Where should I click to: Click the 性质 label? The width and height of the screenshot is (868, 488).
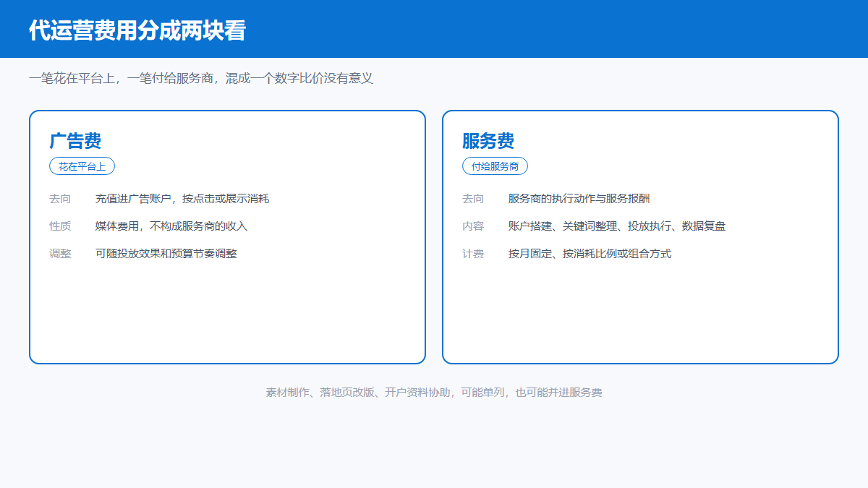coord(60,226)
